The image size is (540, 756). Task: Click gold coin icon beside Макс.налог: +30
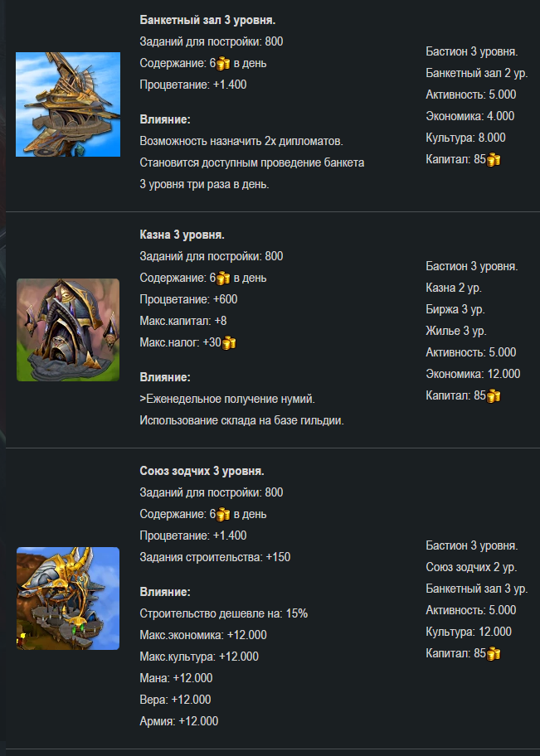point(229,343)
